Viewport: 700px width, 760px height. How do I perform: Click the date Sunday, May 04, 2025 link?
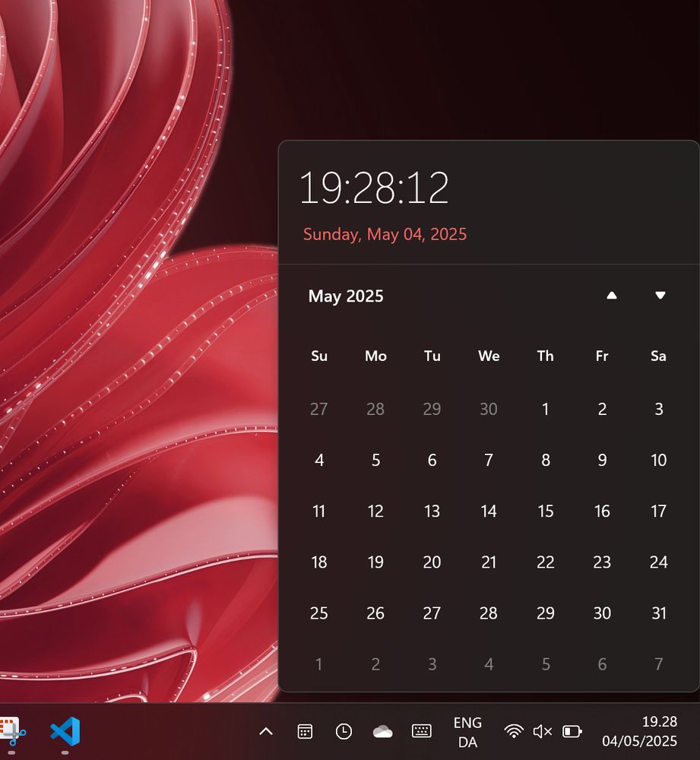coord(385,235)
